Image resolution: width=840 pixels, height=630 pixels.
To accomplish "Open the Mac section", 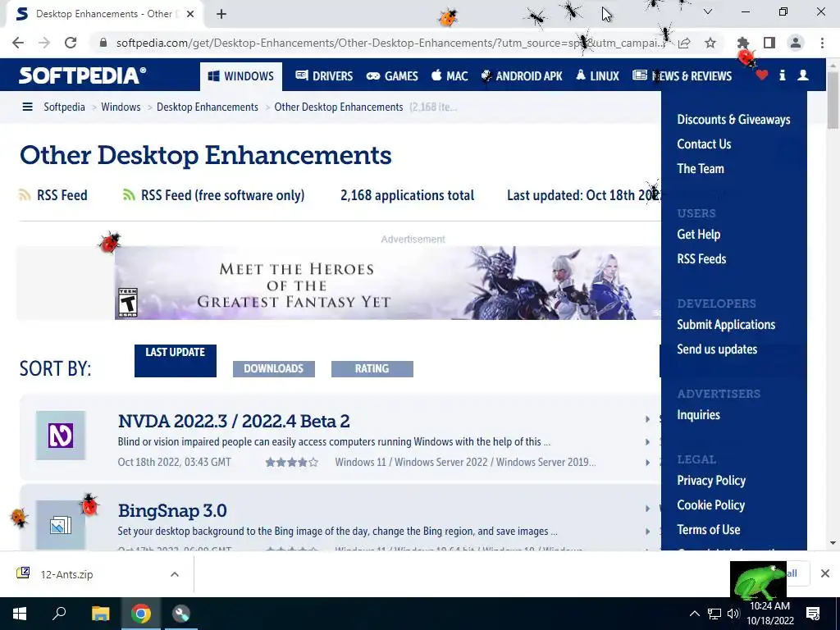I will click(450, 76).
